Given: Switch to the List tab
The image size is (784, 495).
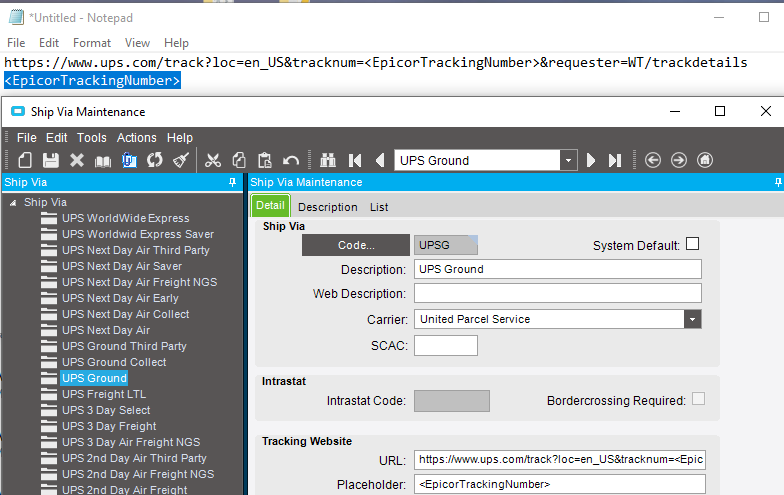Looking at the screenshot, I should click(379, 207).
